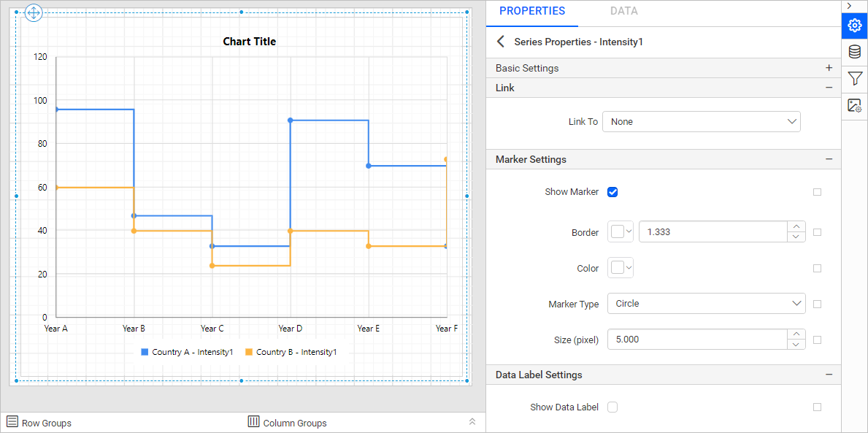The width and height of the screenshot is (868, 433).
Task: Open the filter funnel icon
Action: coord(854,79)
